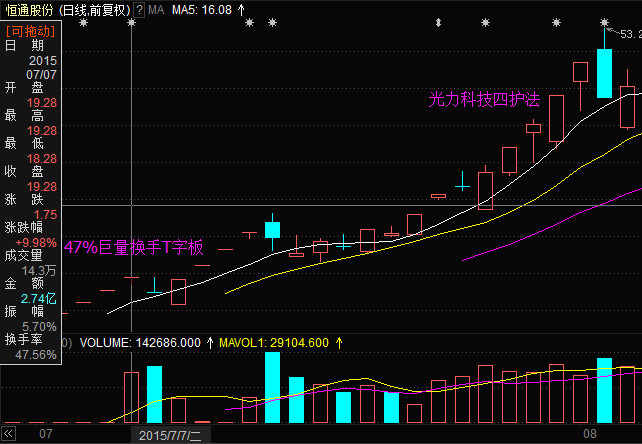Click the 2015/7/7/二 date tag
The image size is (642, 444).
tap(170, 435)
